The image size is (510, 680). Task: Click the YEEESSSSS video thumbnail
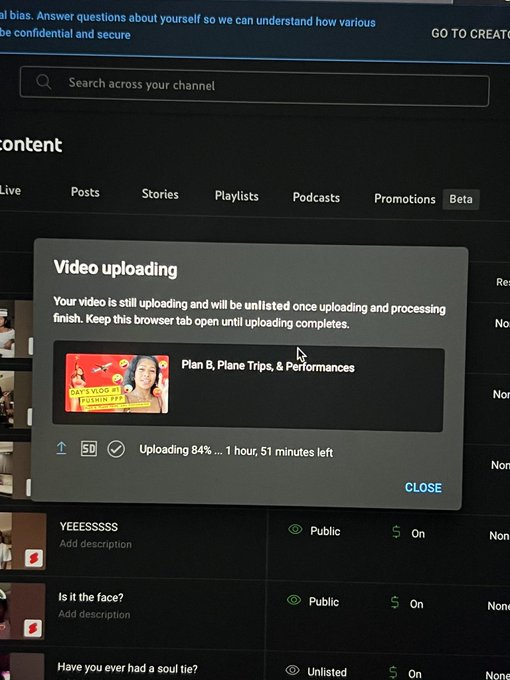[23, 541]
